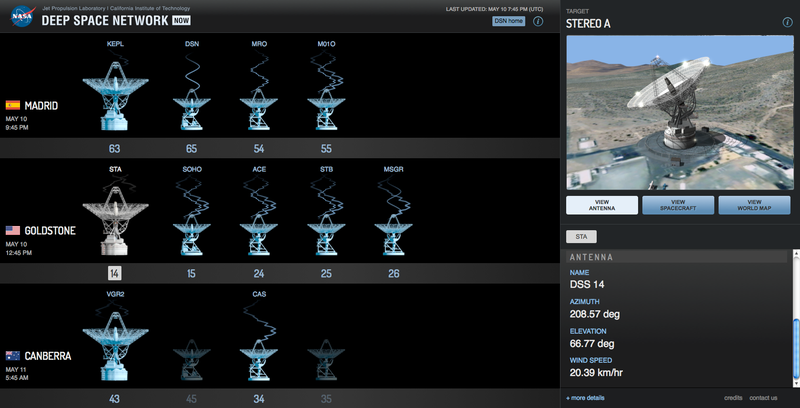Click dish number 25 under Goldstone

pyautogui.click(x=326, y=274)
